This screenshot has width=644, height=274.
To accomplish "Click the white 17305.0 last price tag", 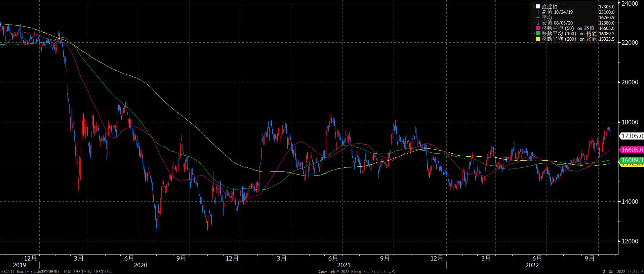I will pos(632,136).
